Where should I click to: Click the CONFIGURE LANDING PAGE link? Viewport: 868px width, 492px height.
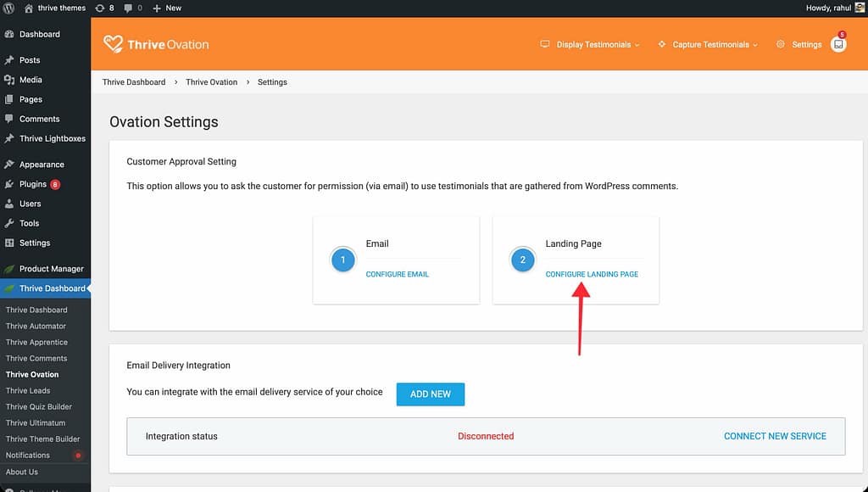(x=592, y=275)
